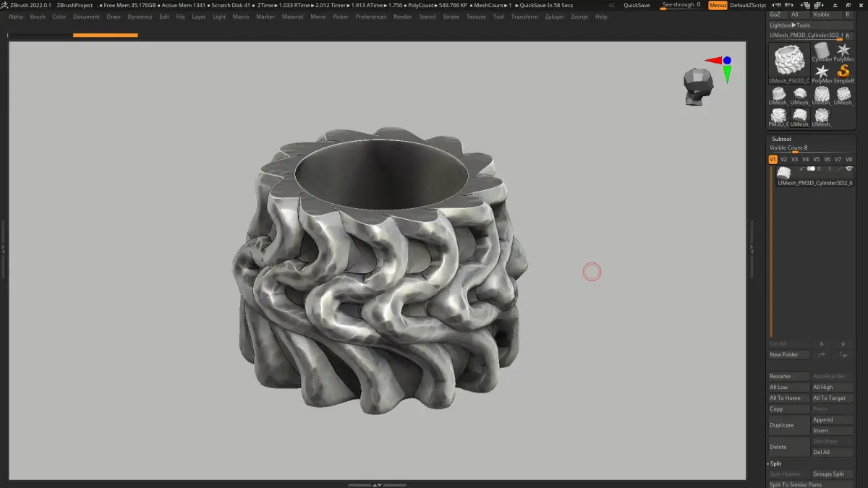Collapse the Subtool panel header
The width and height of the screenshot is (868, 488).
[781, 139]
